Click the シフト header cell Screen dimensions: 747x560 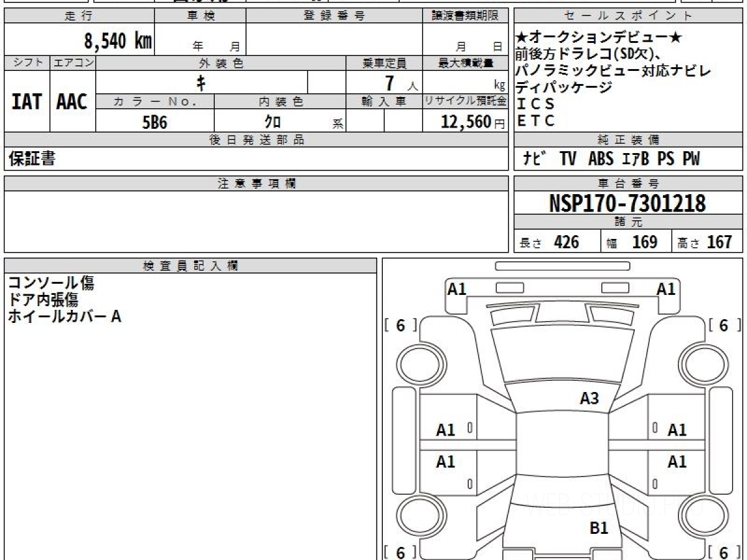(27, 63)
